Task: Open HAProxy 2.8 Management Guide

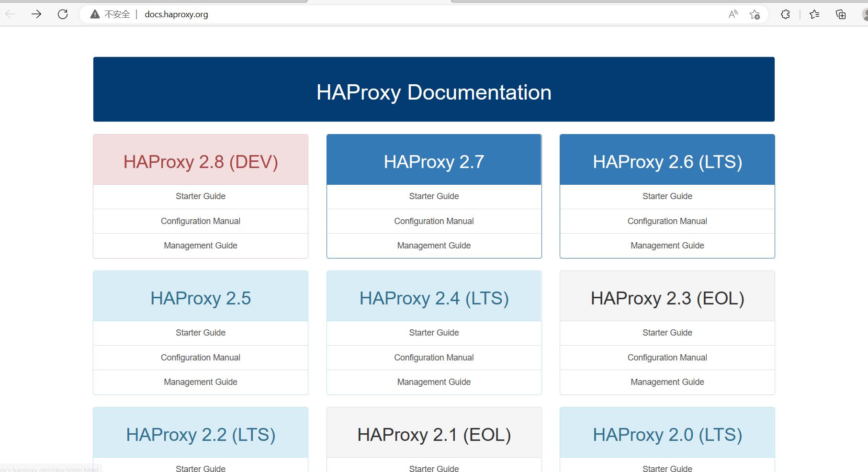Action: [201, 246]
